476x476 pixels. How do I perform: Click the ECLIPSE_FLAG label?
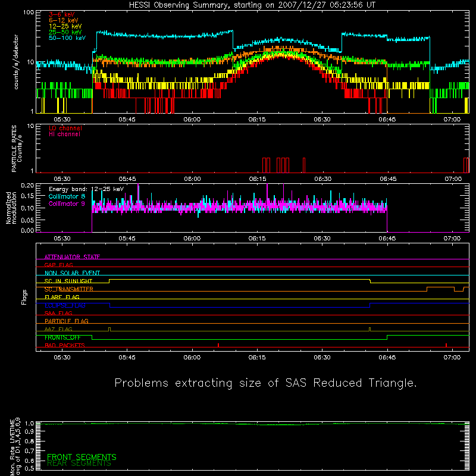click(65, 305)
